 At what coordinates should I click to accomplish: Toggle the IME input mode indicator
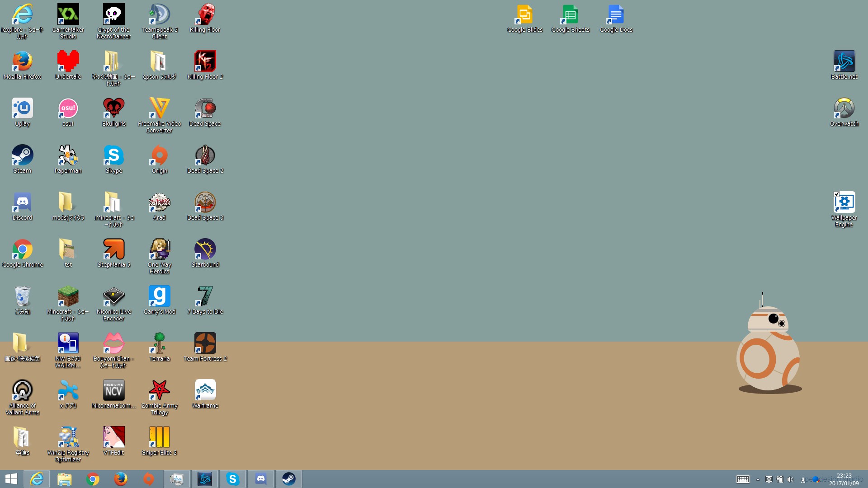(x=803, y=479)
